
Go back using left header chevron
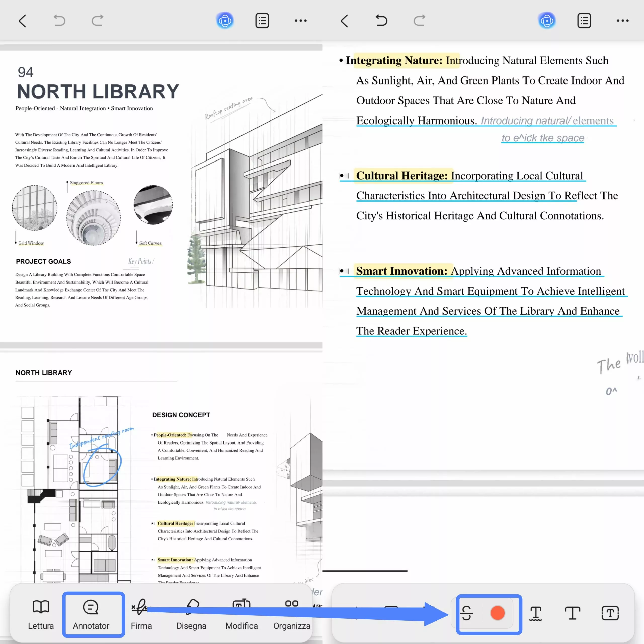coord(22,21)
